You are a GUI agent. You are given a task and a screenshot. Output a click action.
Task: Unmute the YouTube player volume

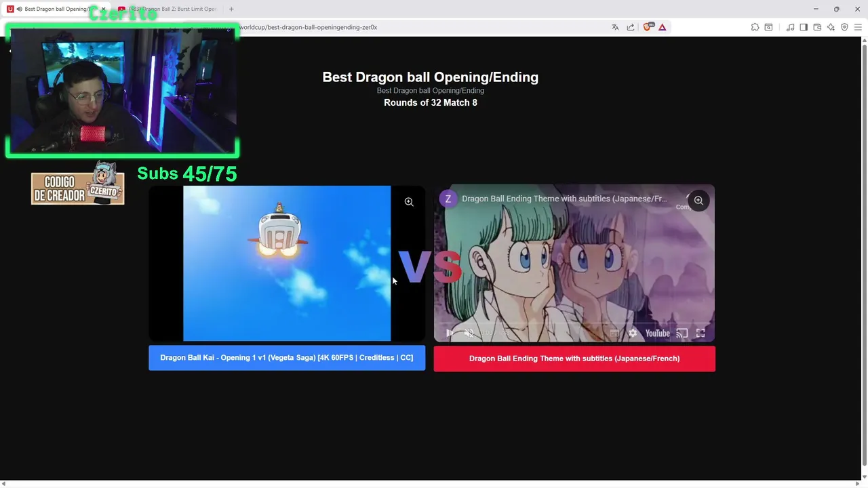pyautogui.click(x=469, y=333)
